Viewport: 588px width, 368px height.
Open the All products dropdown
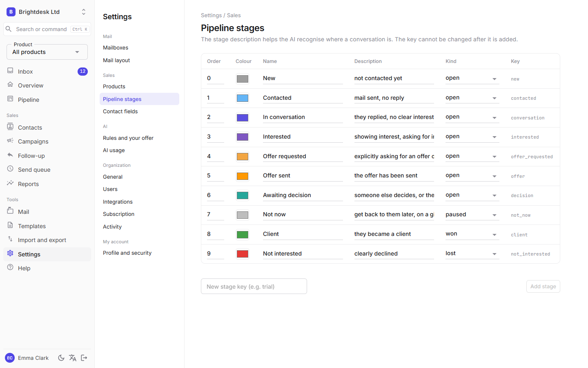(x=47, y=52)
